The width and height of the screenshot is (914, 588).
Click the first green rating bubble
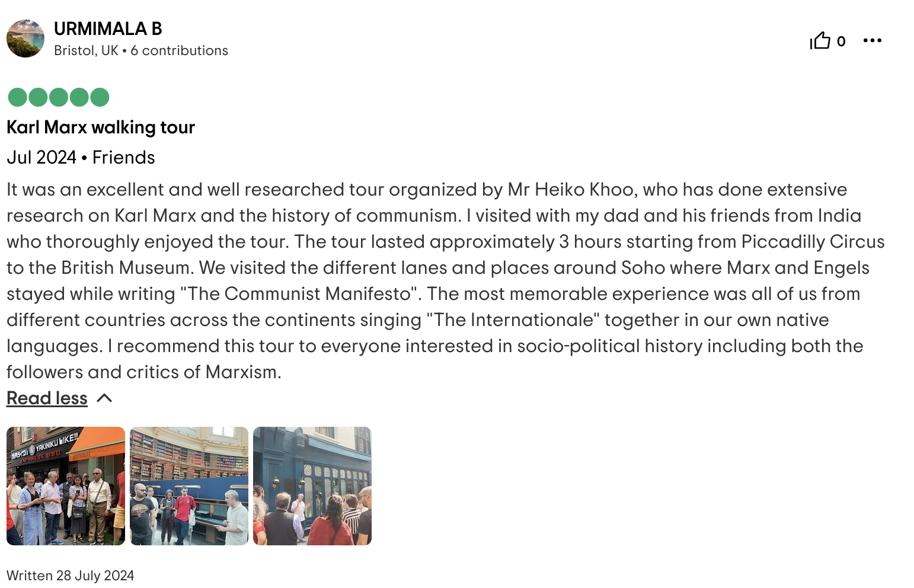coord(18,97)
